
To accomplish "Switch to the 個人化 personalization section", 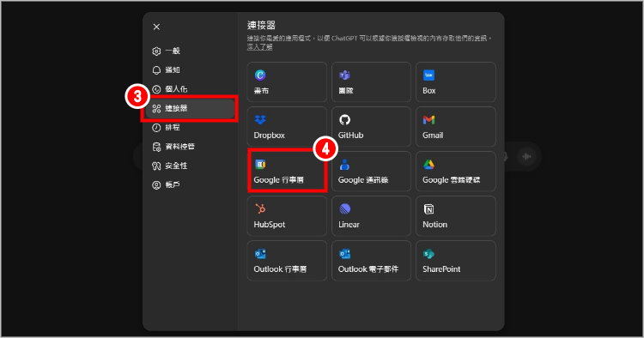I will pos(190,89).
